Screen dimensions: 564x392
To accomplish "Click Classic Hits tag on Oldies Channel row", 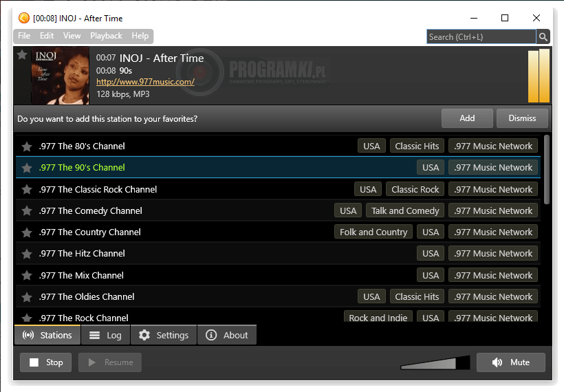I will coord(417,296).
